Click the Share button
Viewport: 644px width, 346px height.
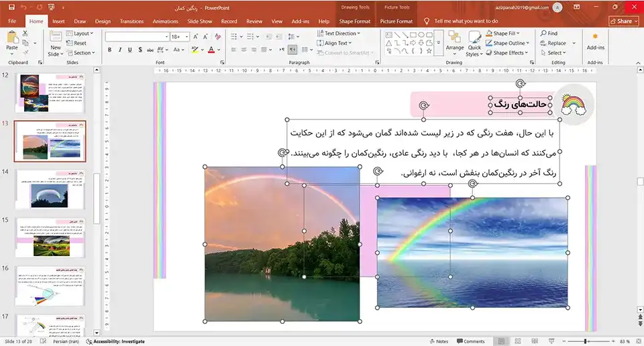[x=623, y=21]
